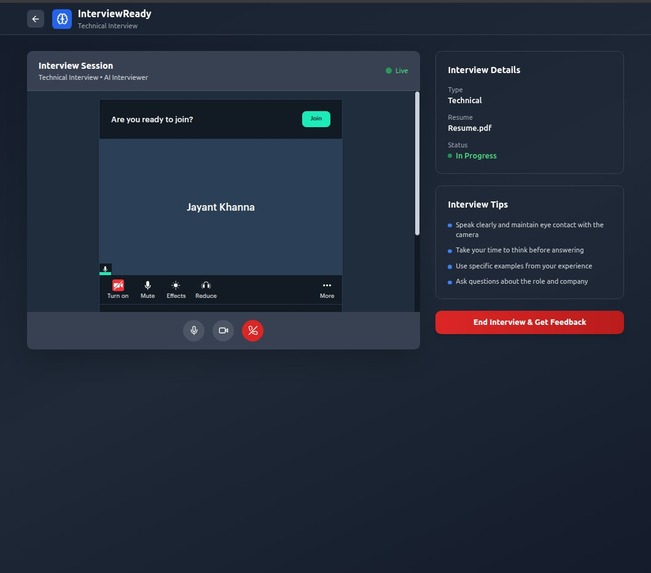Click the session panel vertical scrollbar
Screen dimensions: 651x573
coord(417,163)
